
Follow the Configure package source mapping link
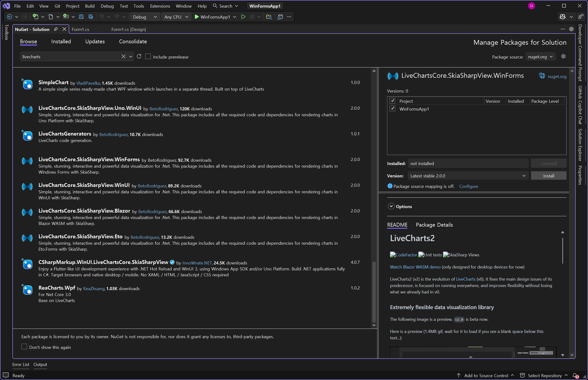pyautogui.click(x=468, y=186)
